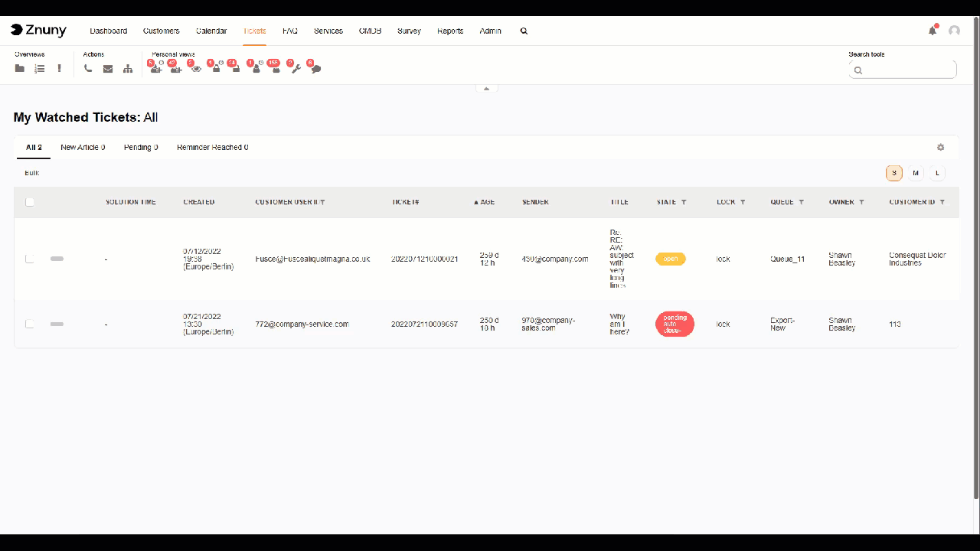
Task: Open the STATE column filter dropdown
Action: [682, 202]
